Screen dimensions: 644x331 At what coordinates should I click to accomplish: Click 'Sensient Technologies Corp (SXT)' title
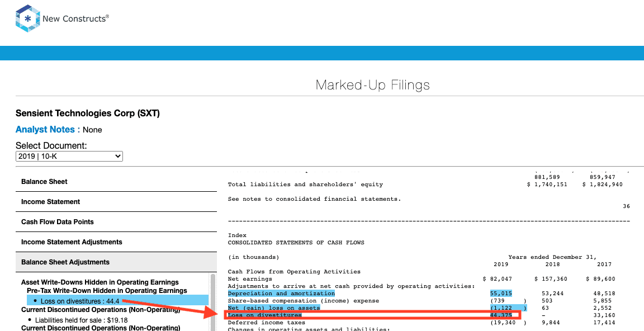tap(87, 113)
